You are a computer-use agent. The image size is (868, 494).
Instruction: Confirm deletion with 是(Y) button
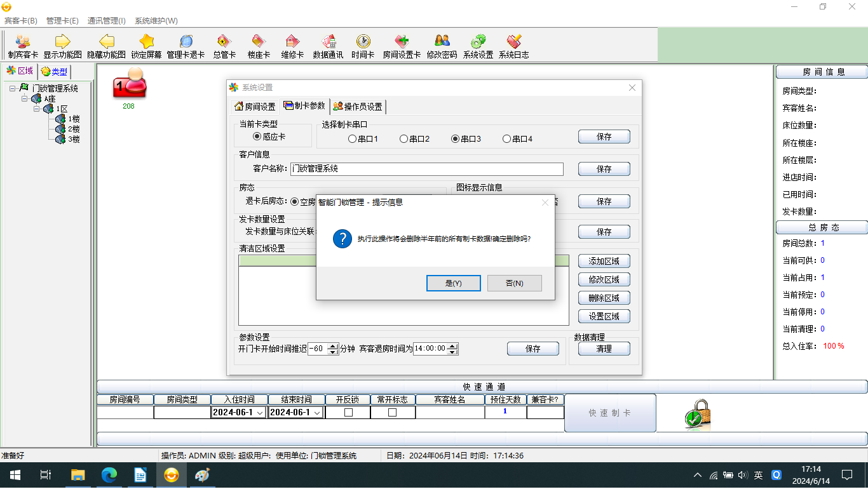pyautogui.click(x=453, y=283)
